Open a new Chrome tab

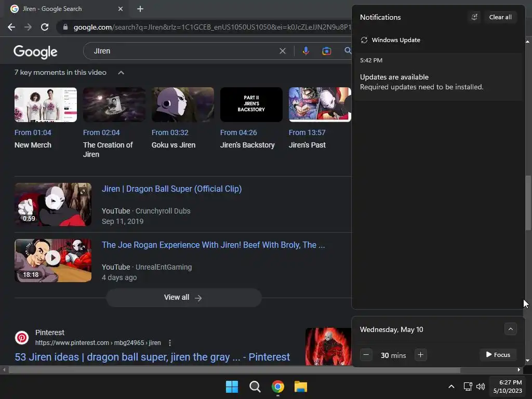(140, 9)
